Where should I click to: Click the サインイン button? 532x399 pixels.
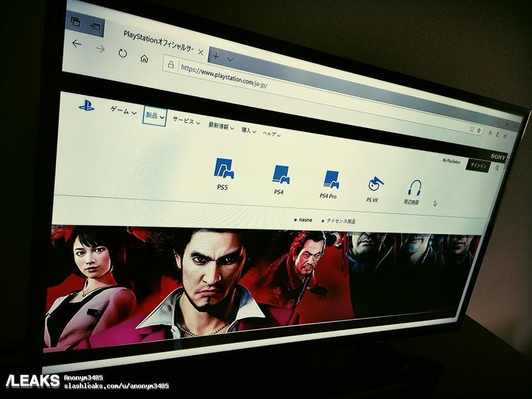pyautogui.click(x=478, y=166)
